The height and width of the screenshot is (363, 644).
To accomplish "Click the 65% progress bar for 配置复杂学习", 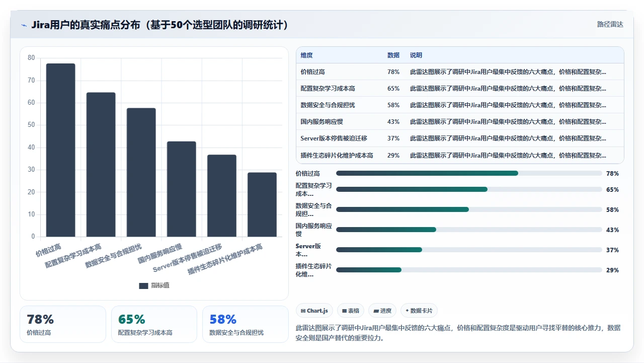I will coord(469,189).
